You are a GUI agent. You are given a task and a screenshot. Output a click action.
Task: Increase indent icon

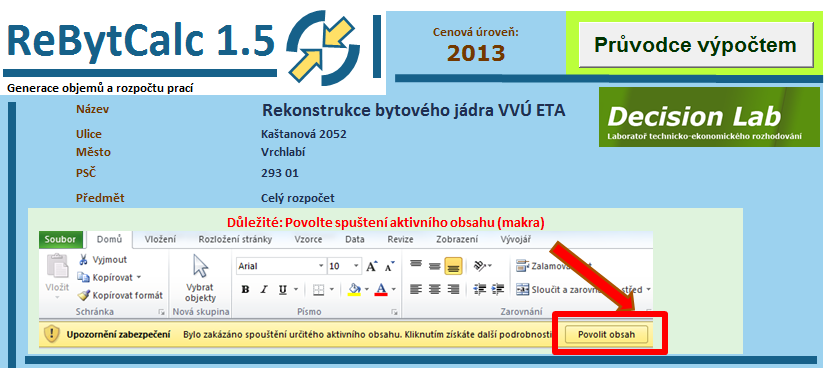pyautogui.click(x=497, y=289)
